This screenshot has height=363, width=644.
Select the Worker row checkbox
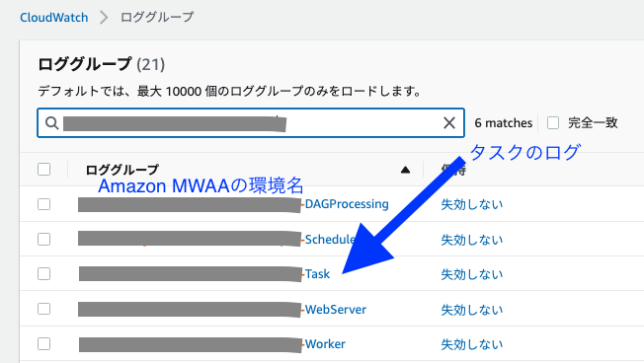pyautogui.click(x=43, y=343)
